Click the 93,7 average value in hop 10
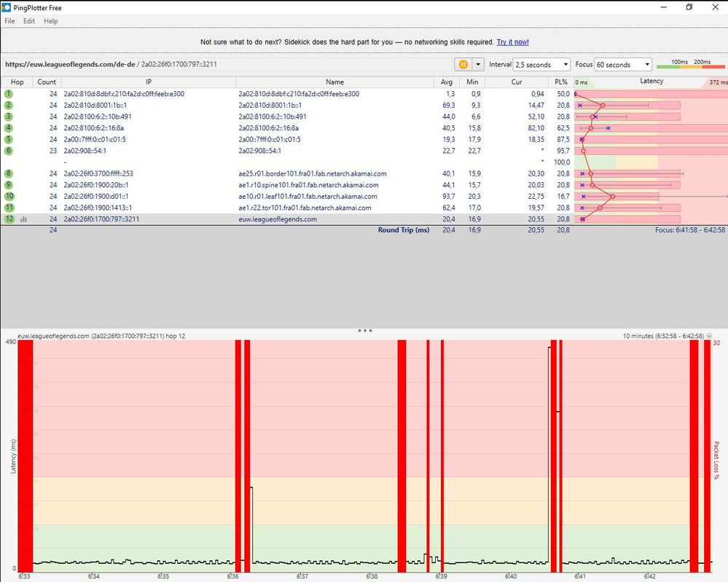 [448, 197]
